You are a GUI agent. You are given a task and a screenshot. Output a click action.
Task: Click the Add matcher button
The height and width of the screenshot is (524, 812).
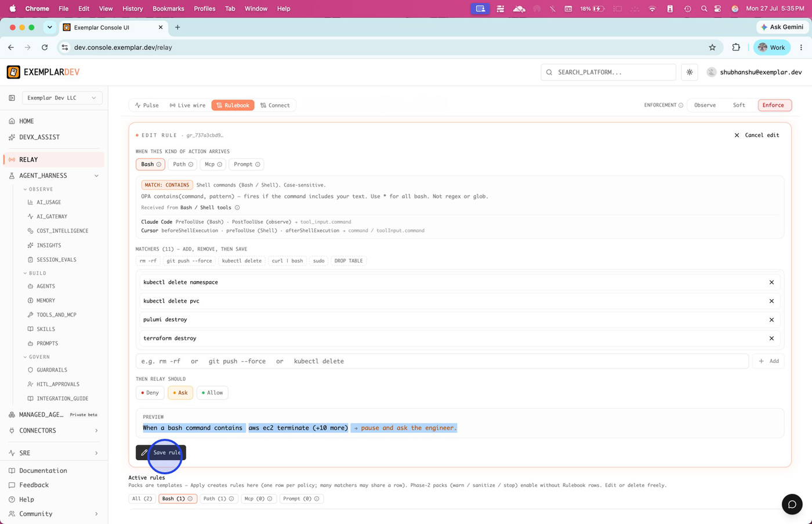tap(769, 361)
